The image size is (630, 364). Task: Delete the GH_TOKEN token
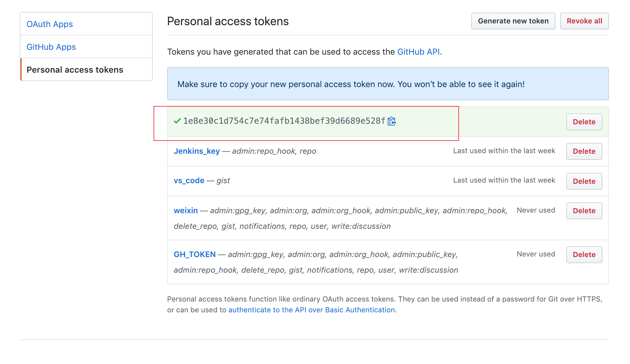pyautogui.click(x=584, y=255)
